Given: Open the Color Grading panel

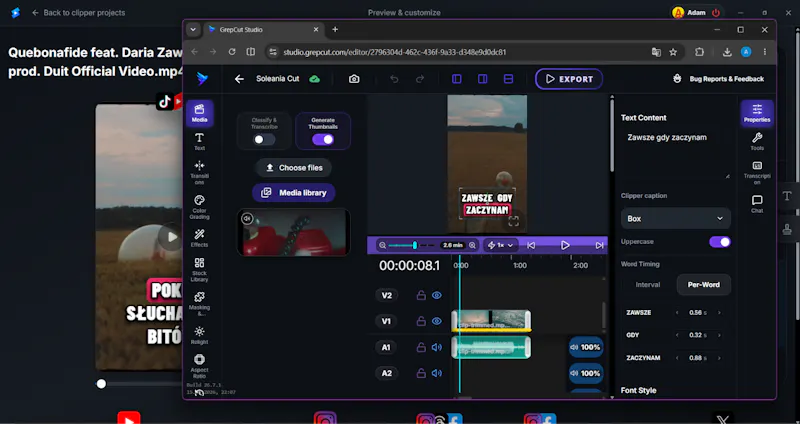Looking at the screenshot, I should pos(199,207).
